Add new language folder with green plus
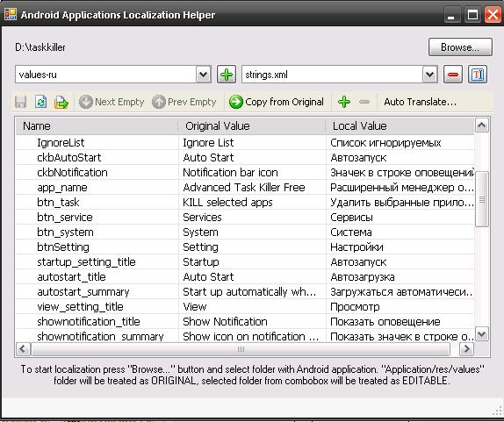Image resolution: width=504 pixels, height=422 pixels. pos(227,75)
